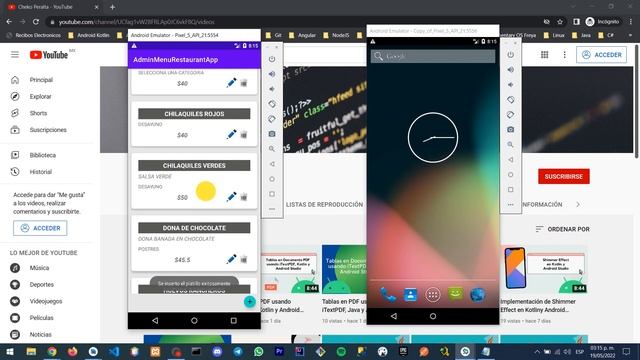Click ACCEDER button in YouTube sidebar

click(40, 228)
